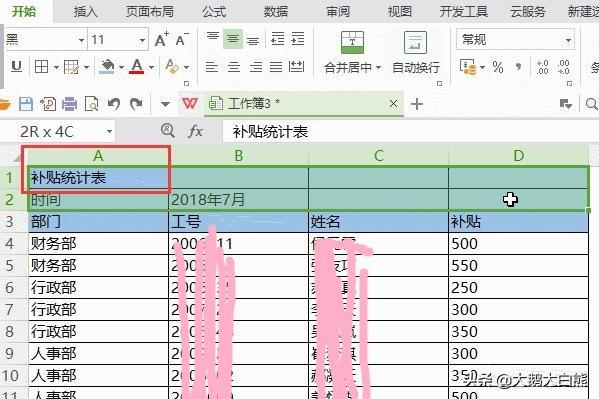Increase indent icon in alignment group
This screenshot has width=599, height=399.
tap(298, 39)
